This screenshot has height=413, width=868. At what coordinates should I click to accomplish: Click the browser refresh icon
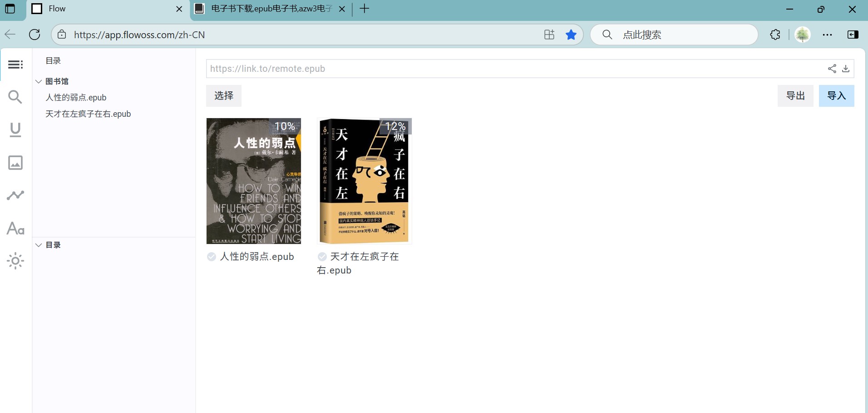click(35, 35)
